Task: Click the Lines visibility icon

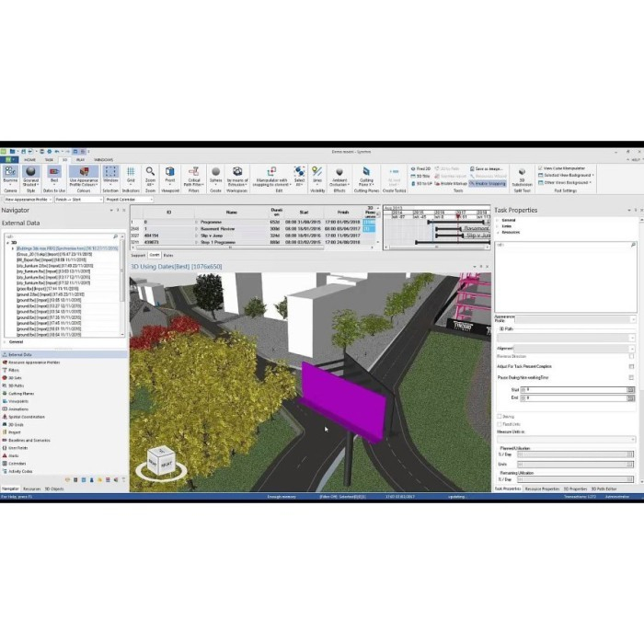Action: click(317, 172)
